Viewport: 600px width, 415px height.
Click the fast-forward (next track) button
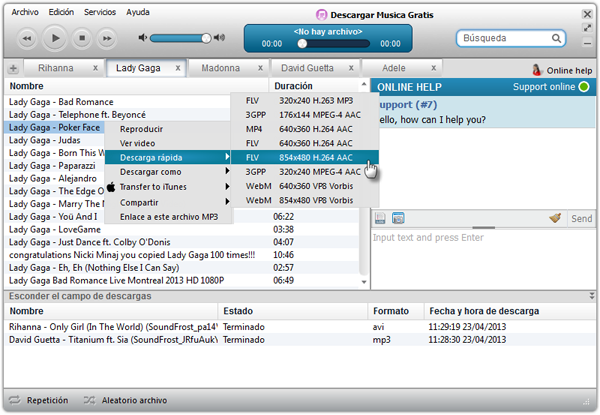[x=107, y=38]
